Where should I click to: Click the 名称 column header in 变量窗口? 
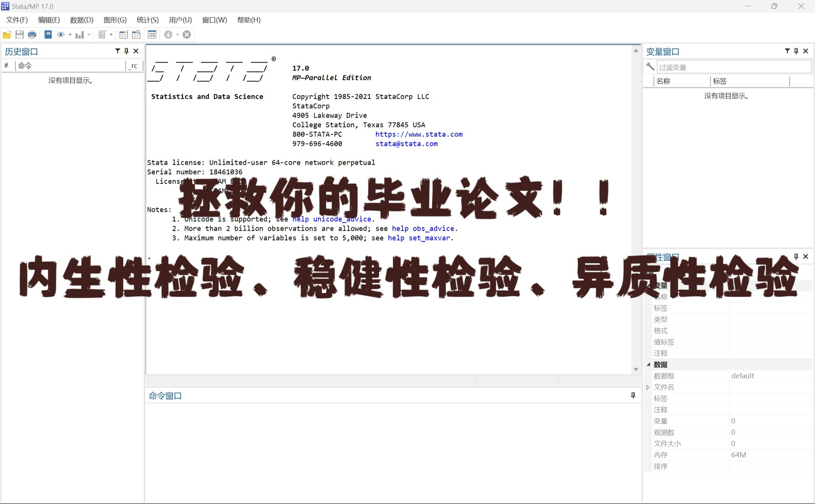[x=682, y=81]
